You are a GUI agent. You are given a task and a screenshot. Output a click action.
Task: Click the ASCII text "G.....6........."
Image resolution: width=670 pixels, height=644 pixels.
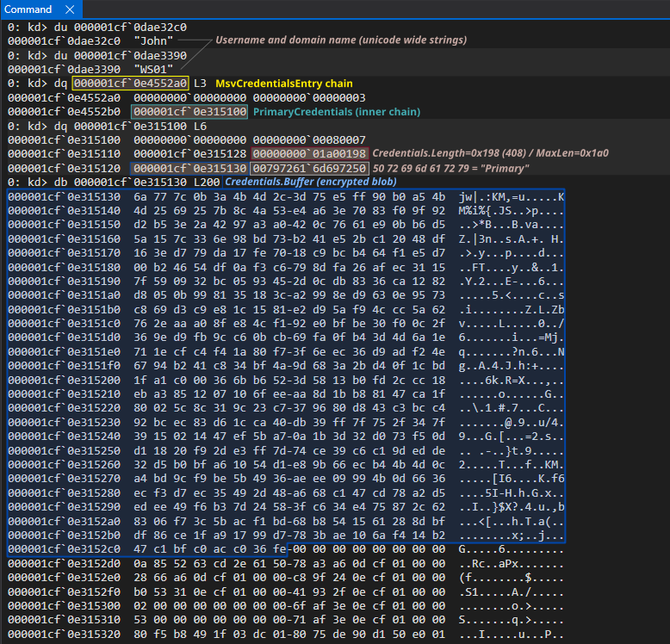pyautogui.click(x=512, y=548)
